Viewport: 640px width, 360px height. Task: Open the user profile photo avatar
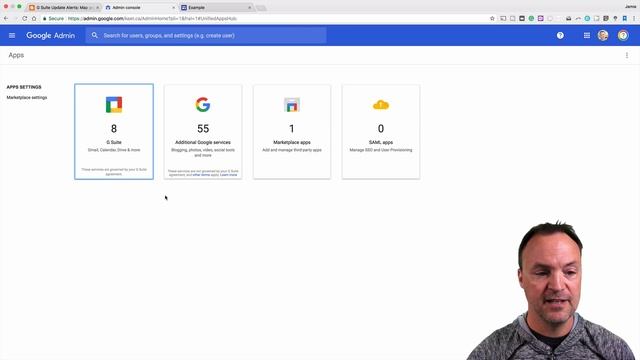[603, 36]
